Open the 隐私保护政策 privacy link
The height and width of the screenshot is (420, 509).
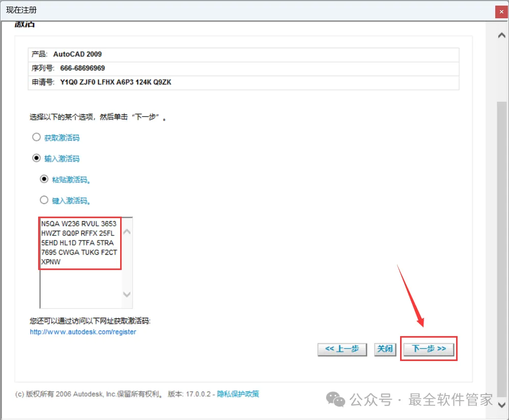click(238, 394)
